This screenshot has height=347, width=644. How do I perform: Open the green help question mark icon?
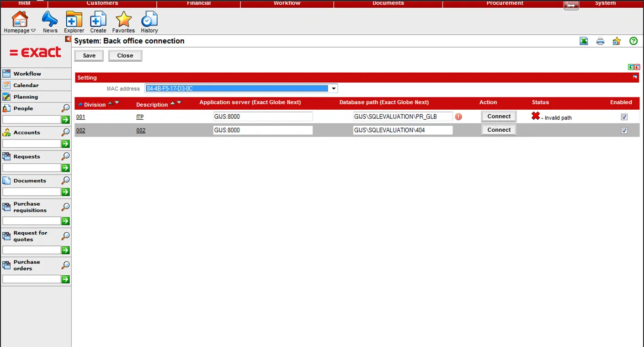click(633, 41)
